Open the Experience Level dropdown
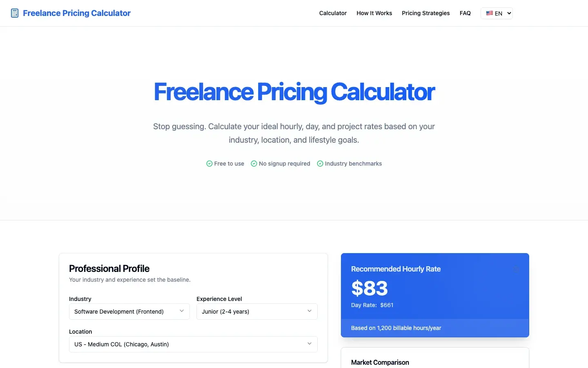The width and height of the screenshot is (588, 368). (x=256, y=312)
